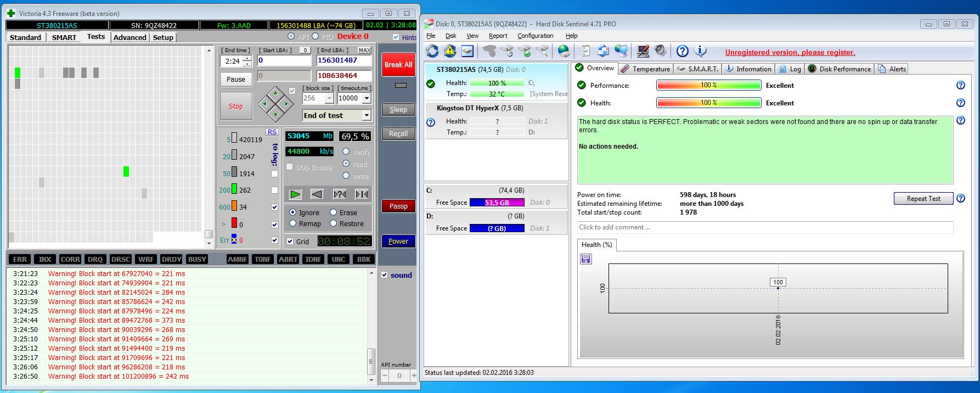Open the Configuration menu

point(535,36)
